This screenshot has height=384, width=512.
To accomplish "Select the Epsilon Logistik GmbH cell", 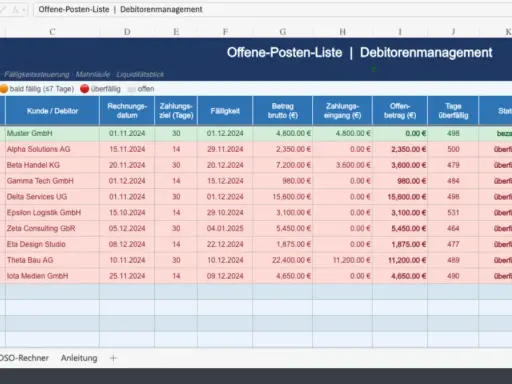I will coord(52,212).
